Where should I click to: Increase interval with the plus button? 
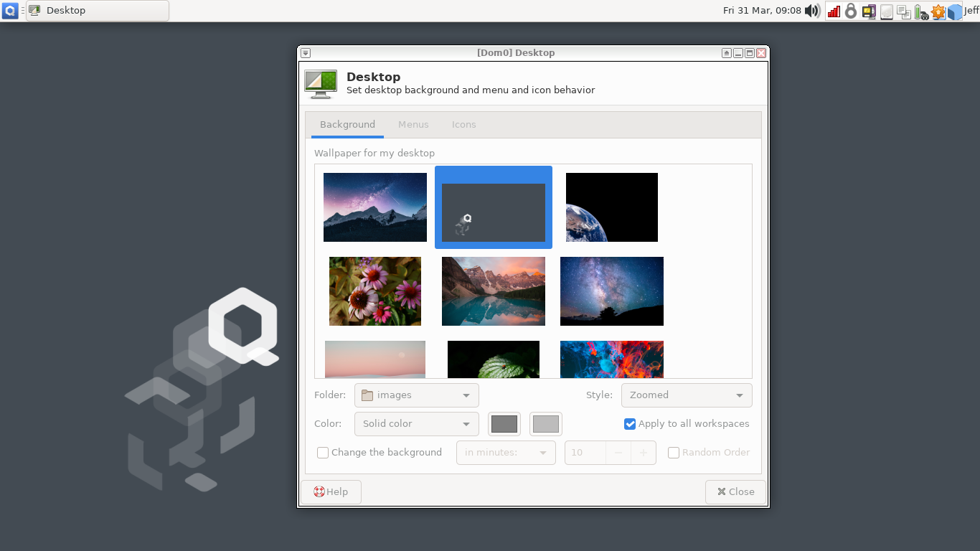pos(644,453)
